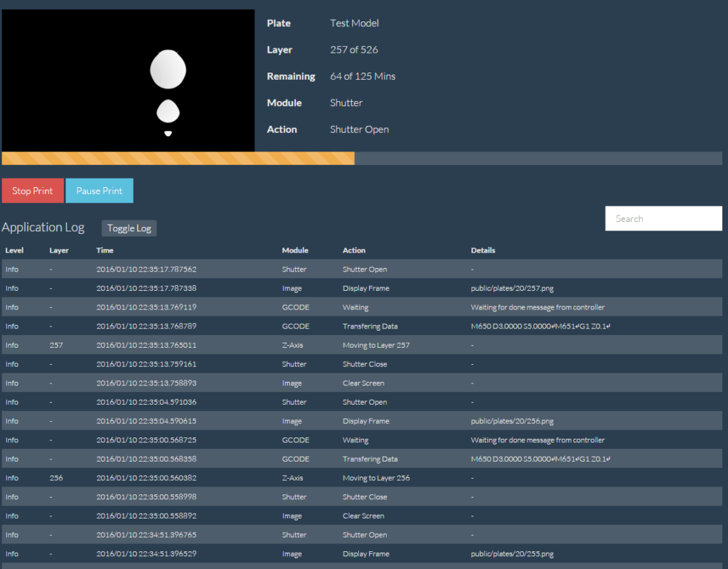
Task: Click the Details column header
Action: point(483,250)
